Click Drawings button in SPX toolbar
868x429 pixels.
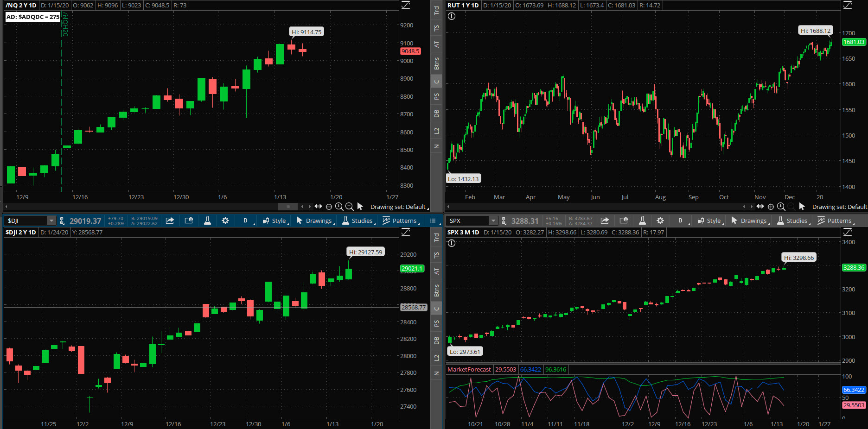(749, 221)
